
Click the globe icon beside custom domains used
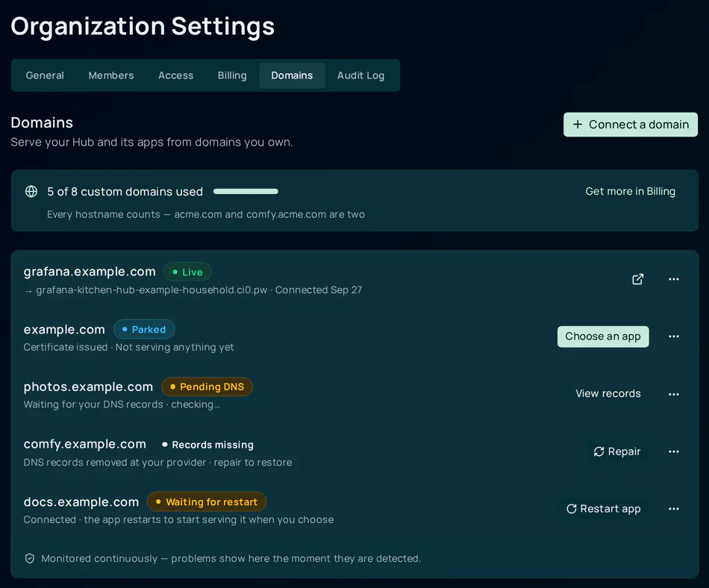[31, 192]
